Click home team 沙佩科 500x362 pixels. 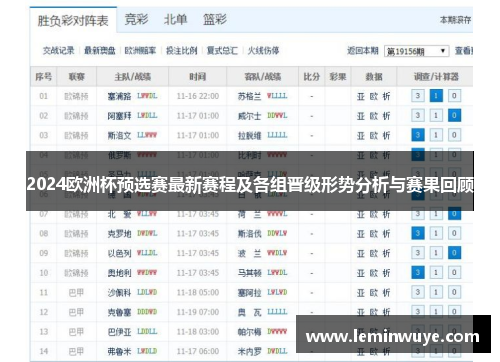coord(119,293)
